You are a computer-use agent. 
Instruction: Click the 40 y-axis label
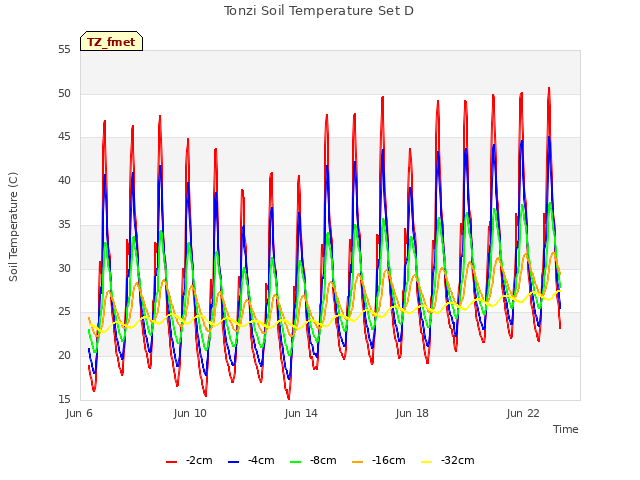coord(64,180)
